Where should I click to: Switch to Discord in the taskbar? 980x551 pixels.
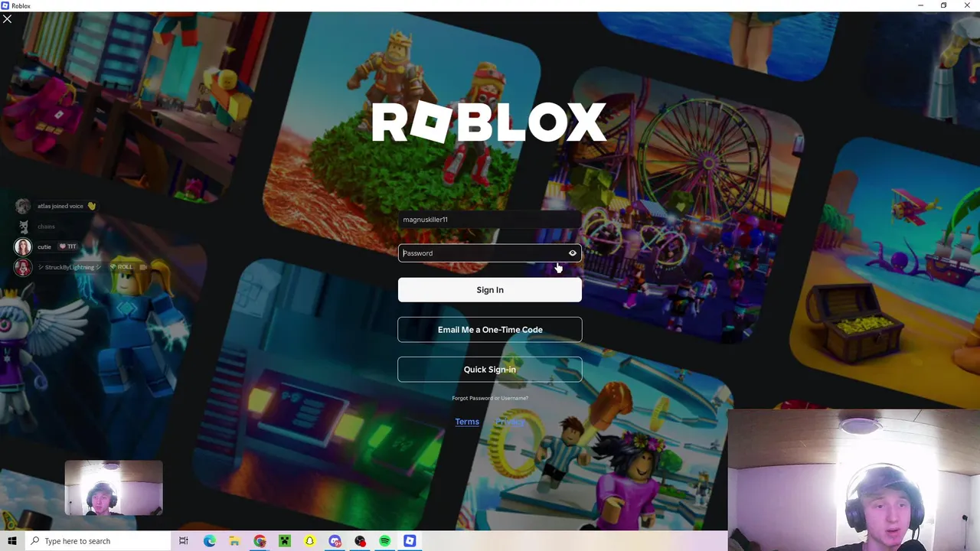[x=335, y=541]
